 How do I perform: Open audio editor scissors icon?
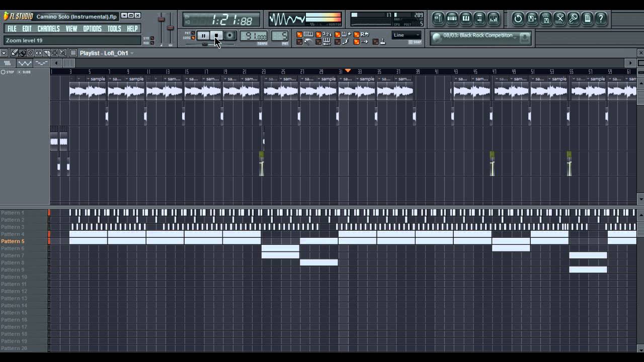coord(559,19)
